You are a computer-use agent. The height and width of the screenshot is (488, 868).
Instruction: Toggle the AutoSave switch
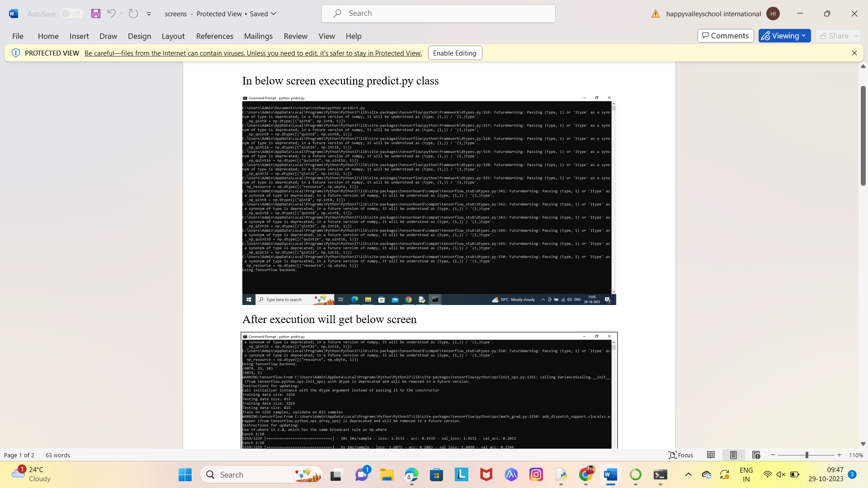click(71, 14)
